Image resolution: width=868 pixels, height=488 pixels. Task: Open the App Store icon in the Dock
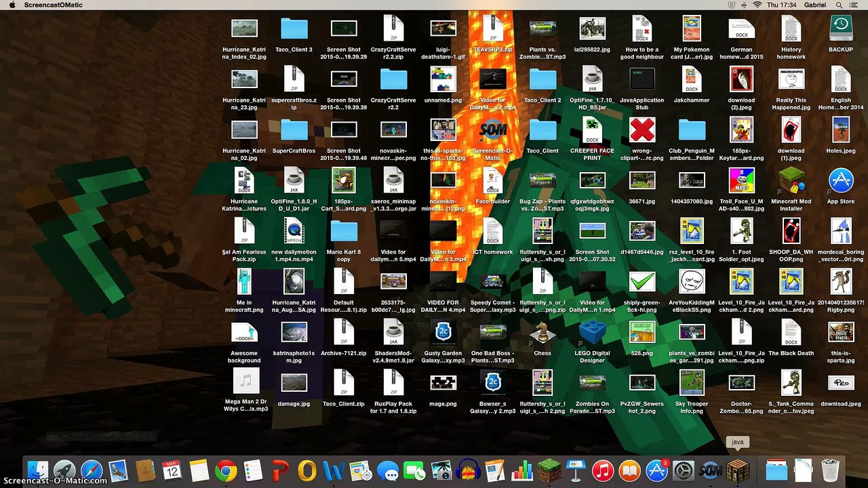656,470
